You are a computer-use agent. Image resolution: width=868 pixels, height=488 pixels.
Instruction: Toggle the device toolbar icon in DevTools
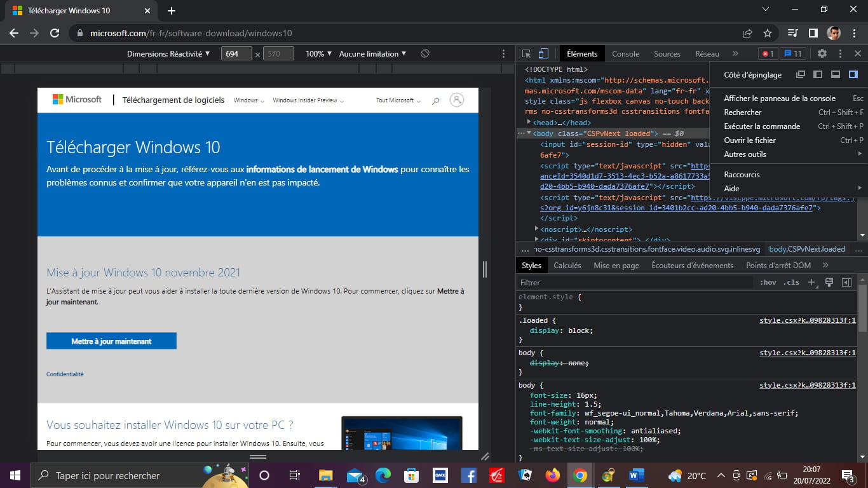[543, 54]
